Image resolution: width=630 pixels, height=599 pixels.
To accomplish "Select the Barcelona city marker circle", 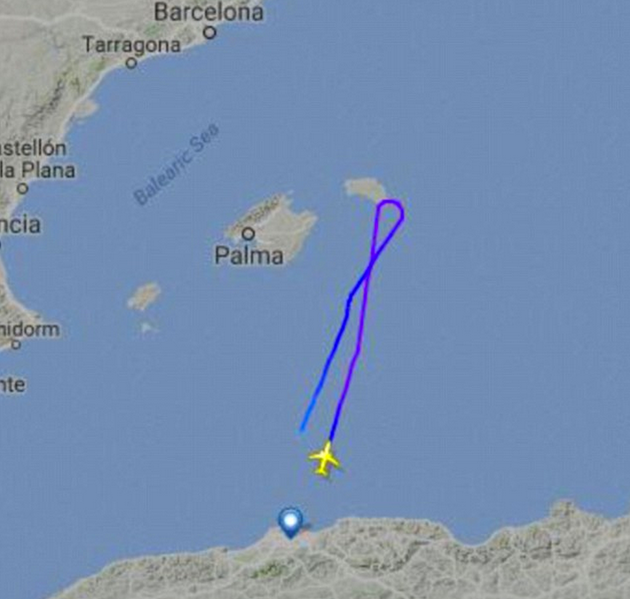I will coord(210,33).
